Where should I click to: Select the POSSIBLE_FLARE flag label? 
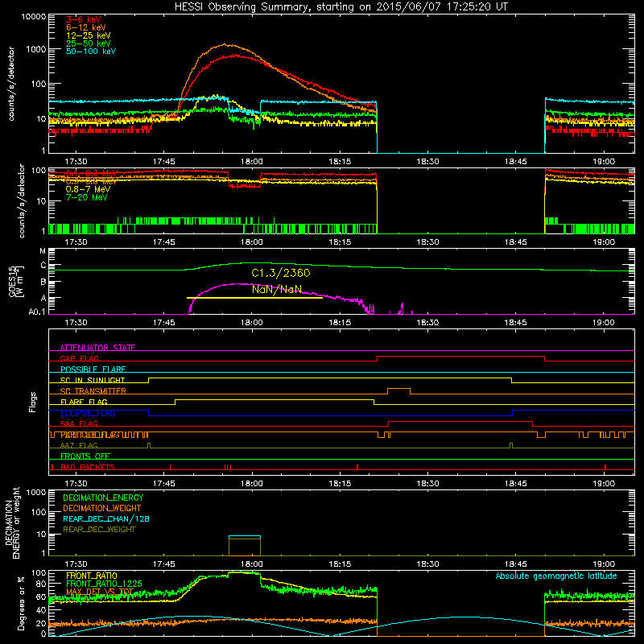coord(93,369)
